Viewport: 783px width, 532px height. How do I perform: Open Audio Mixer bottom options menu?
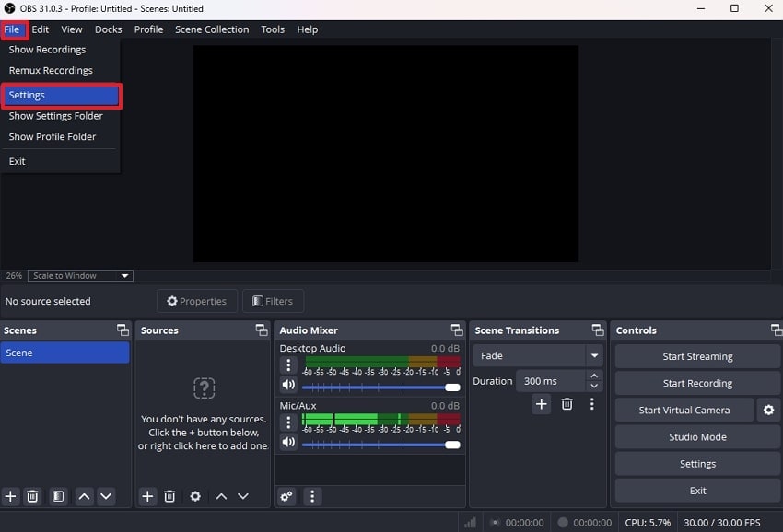[x=312, y=496]
